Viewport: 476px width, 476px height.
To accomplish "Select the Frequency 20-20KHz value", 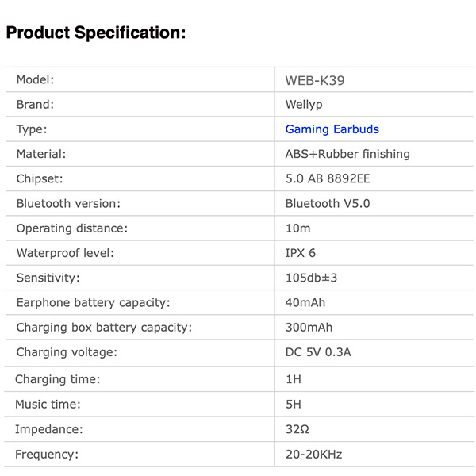I will coord(313,455).
